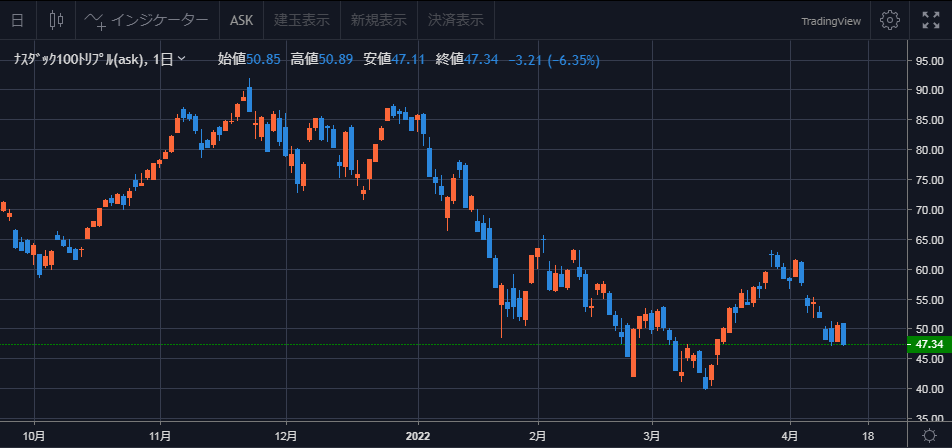Click the 55.00 price axis label
This screenshot has height=448, width=952.
click(x=929, y=300)
